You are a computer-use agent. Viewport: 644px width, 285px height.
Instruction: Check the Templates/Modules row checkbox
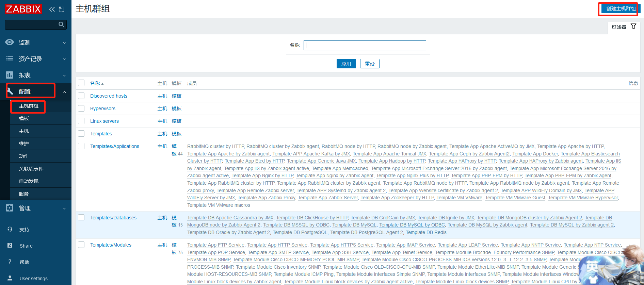click(81, 245)
